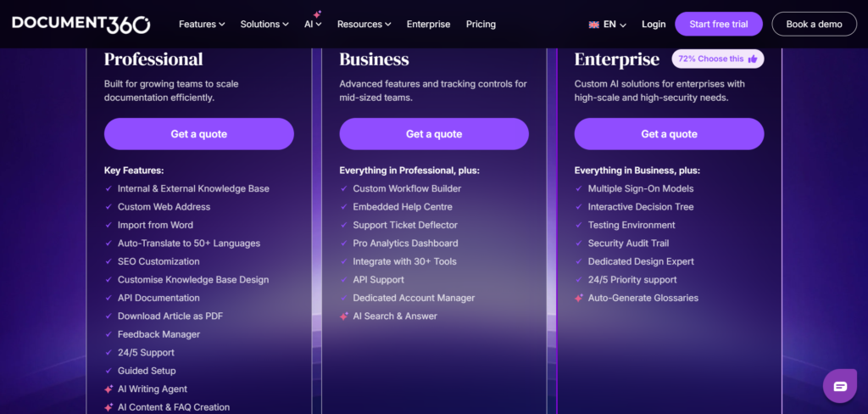This screenshot has width=868, height=414.
Task: Click Testing Environment feature
Action: tap(632, 225)
